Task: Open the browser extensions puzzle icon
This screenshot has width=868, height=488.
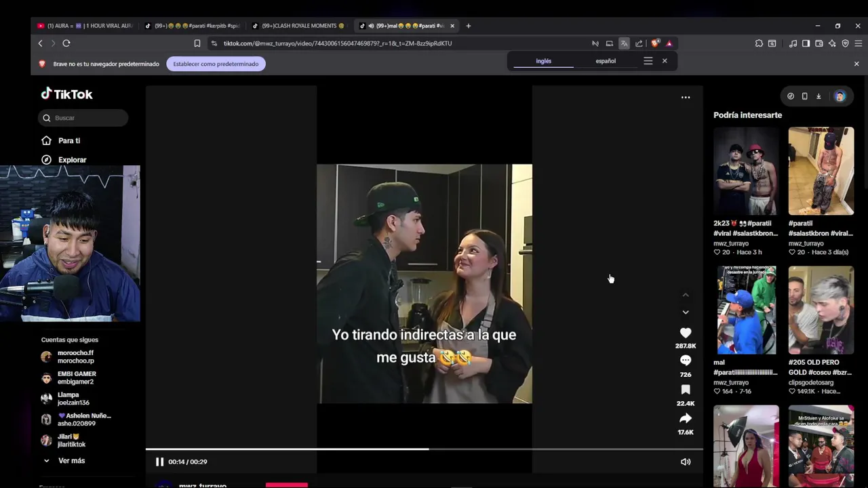Action: tap(759, 43)
